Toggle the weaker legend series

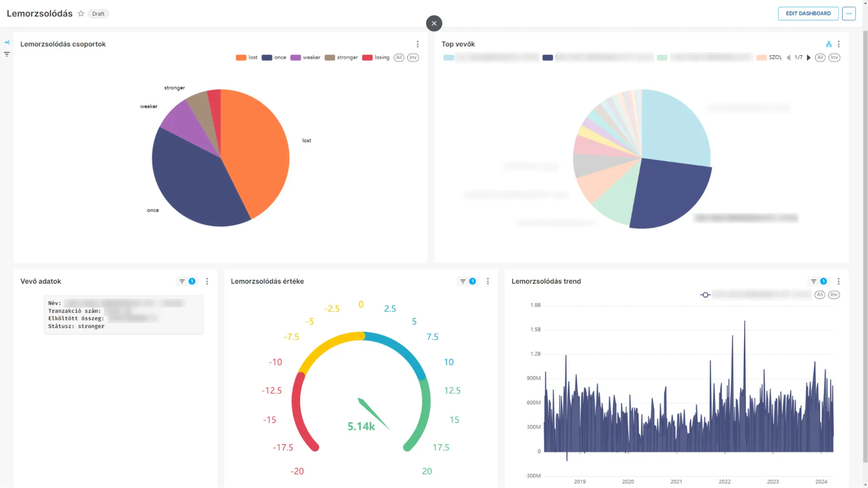point(306,57)
